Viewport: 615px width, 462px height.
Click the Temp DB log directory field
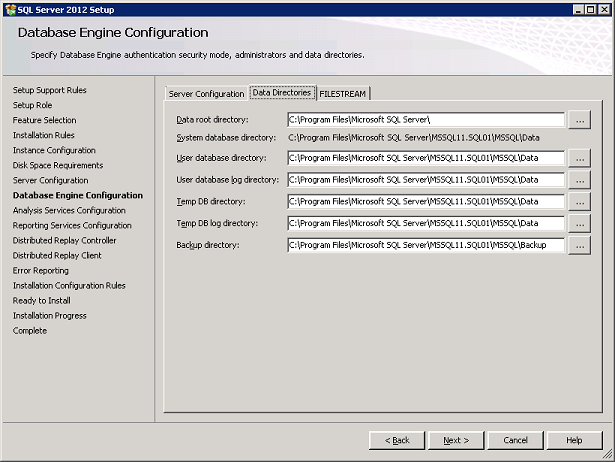point(426,223)
